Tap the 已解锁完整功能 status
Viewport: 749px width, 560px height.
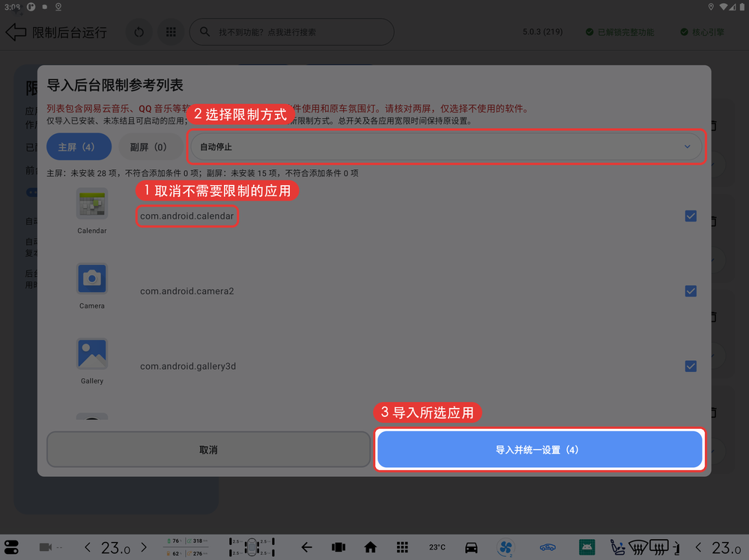tap(620, 32)
